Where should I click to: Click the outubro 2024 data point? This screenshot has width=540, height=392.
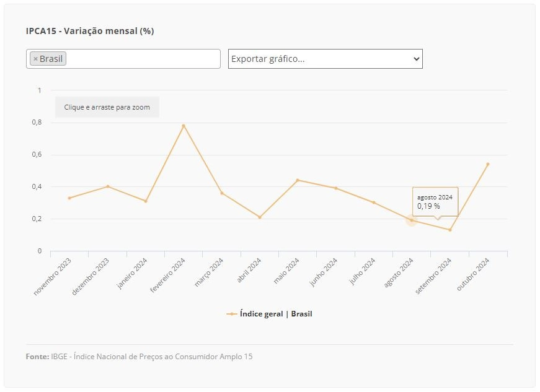coord(488,164)
